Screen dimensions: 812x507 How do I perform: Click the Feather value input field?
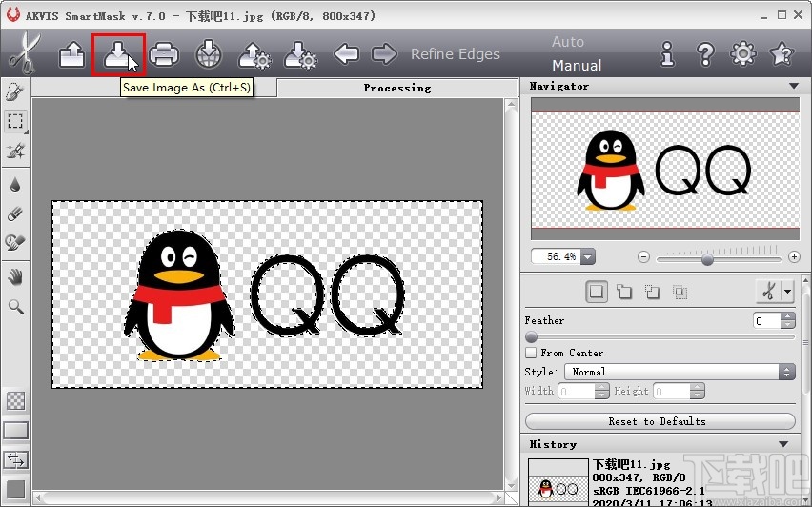pos(767,320)
